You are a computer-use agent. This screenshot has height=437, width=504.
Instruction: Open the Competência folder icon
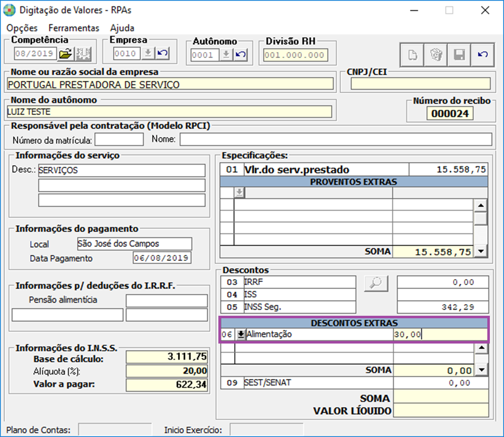coord(66,54)
